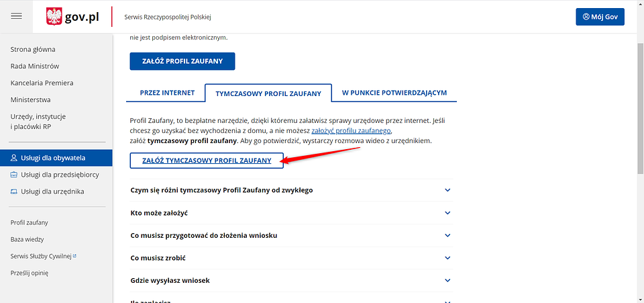Viewport: 644px width, 303px height.
Task: Select TYMCZASOWY PROFIL ZAUFANY tab
Action: coord(268,93)
